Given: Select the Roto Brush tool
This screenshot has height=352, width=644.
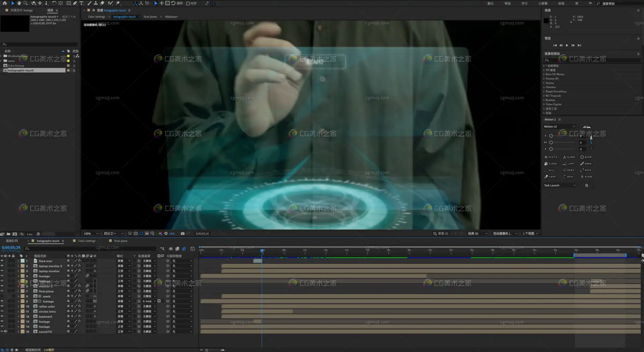Looking at the screenshot, I should click(x=110, y=3).
